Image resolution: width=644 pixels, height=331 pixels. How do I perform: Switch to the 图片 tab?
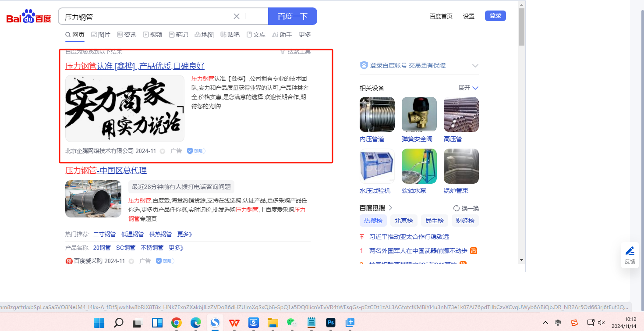101,35
